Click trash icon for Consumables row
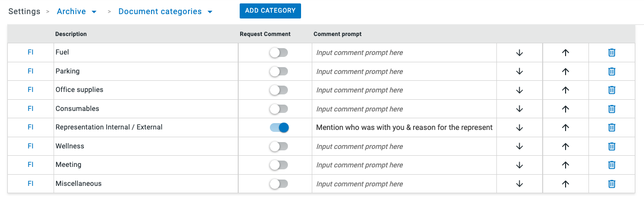 (612, 109)
